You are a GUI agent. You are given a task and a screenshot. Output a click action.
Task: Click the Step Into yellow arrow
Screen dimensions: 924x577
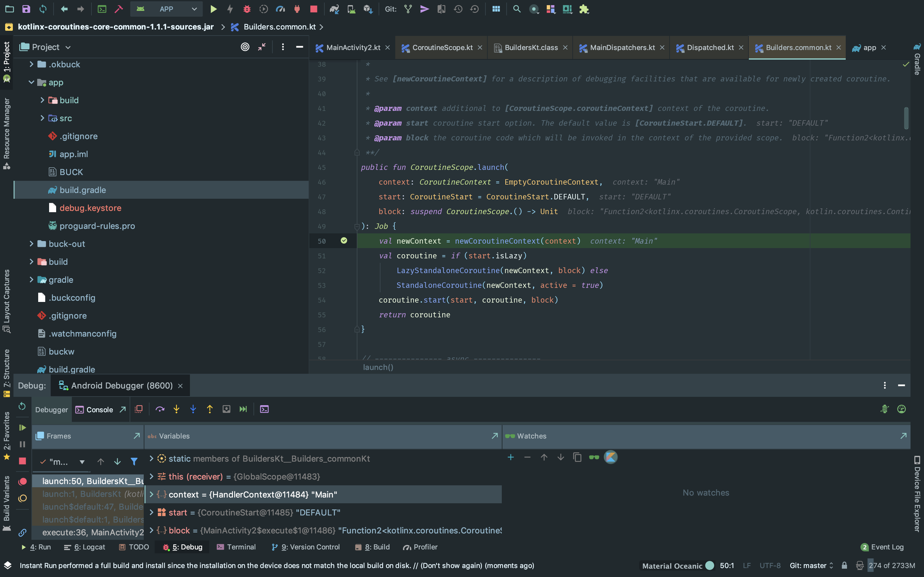(176, 409)
